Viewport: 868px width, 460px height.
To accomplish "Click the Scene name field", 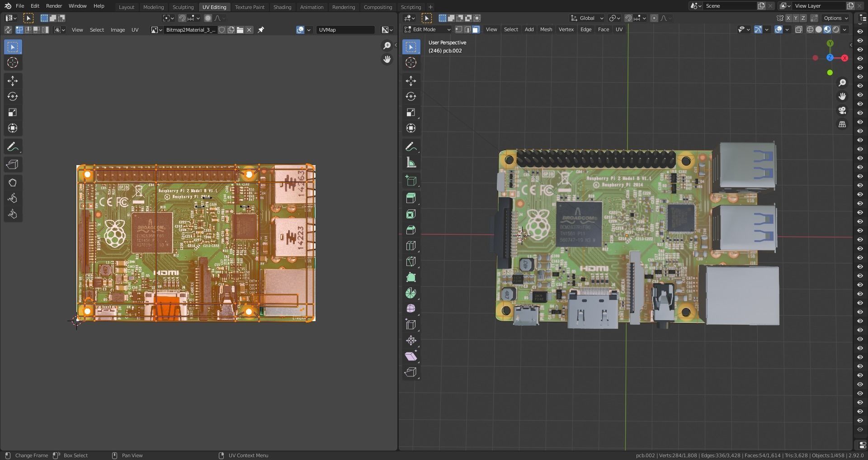I will [x=729, y=6].
